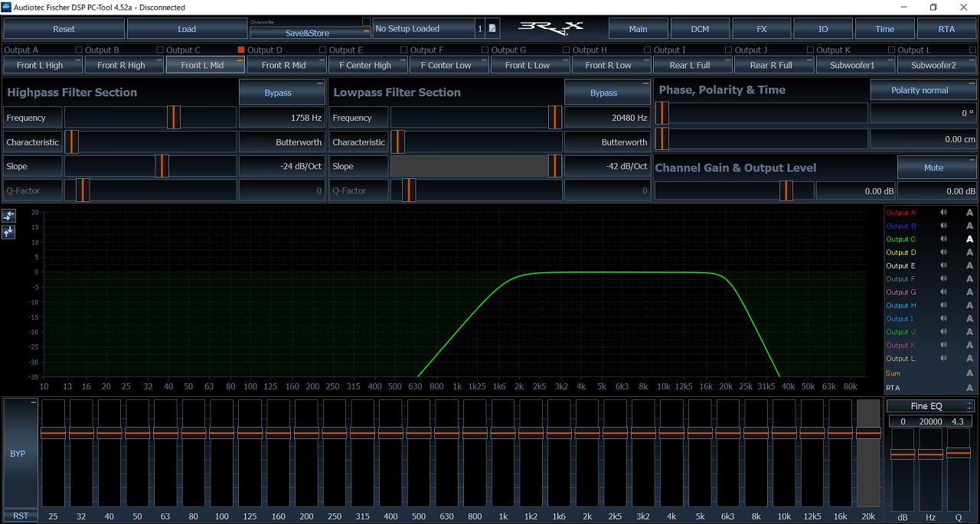This screenshot has width=980, height=524.
Task: Click the A icon for Output J
Action: coord(970,332)
